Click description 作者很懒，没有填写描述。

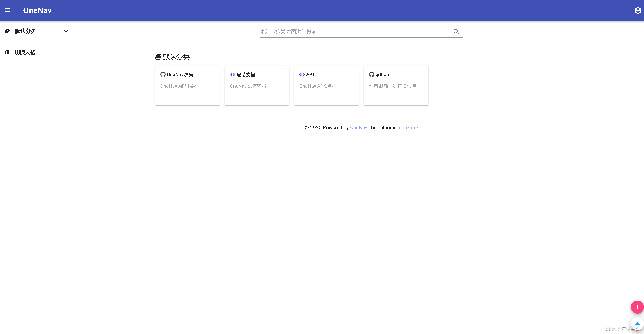point(393,90)
